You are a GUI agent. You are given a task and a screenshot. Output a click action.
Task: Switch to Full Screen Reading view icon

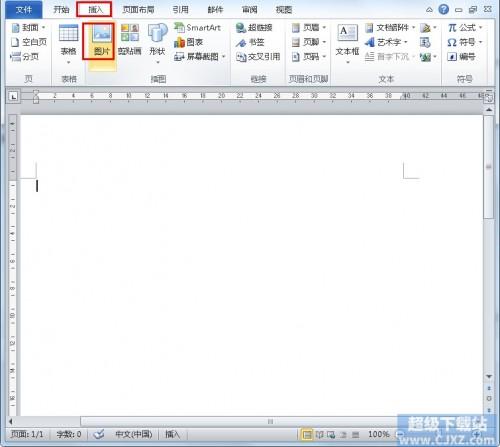320,434
